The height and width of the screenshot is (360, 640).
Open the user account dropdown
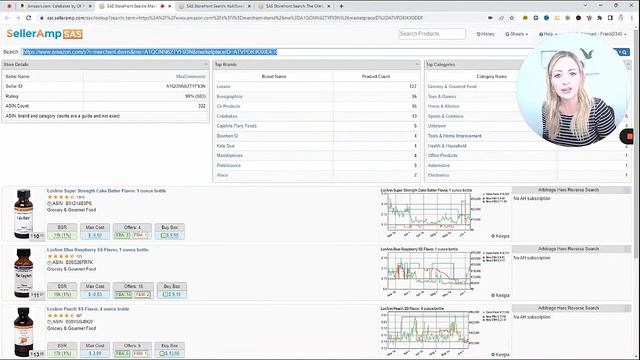(x=603, y=34)
